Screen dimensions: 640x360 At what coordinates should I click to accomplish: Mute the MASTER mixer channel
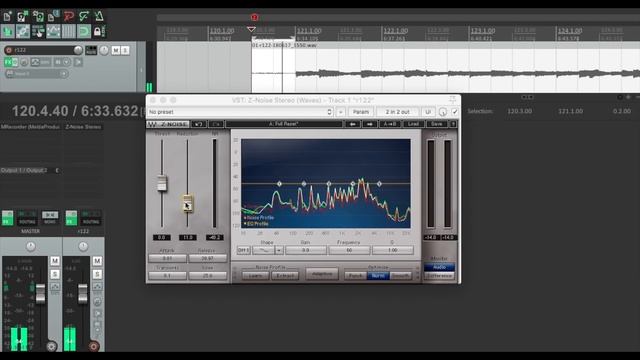tap(55, 261)
